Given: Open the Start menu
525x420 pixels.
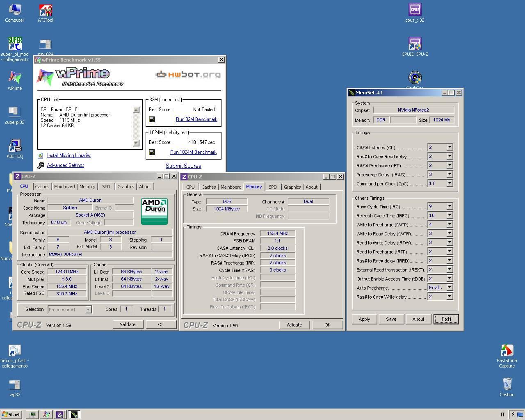Looking at the screenshot, I should click(11, 415).
